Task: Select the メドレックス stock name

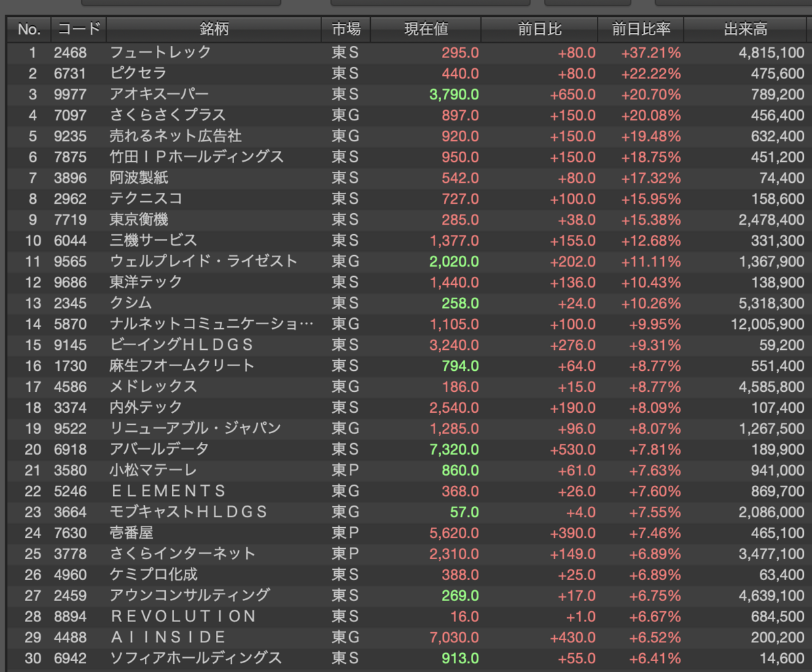Action: [x=154, y=386]
